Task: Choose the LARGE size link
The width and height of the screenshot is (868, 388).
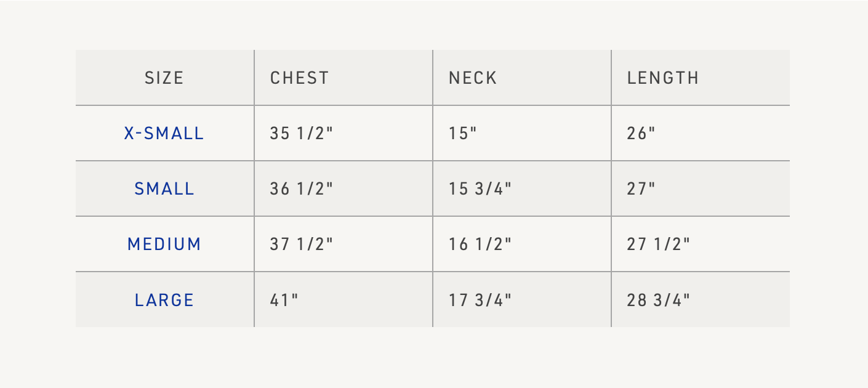Action: click(x=164, y=300)
